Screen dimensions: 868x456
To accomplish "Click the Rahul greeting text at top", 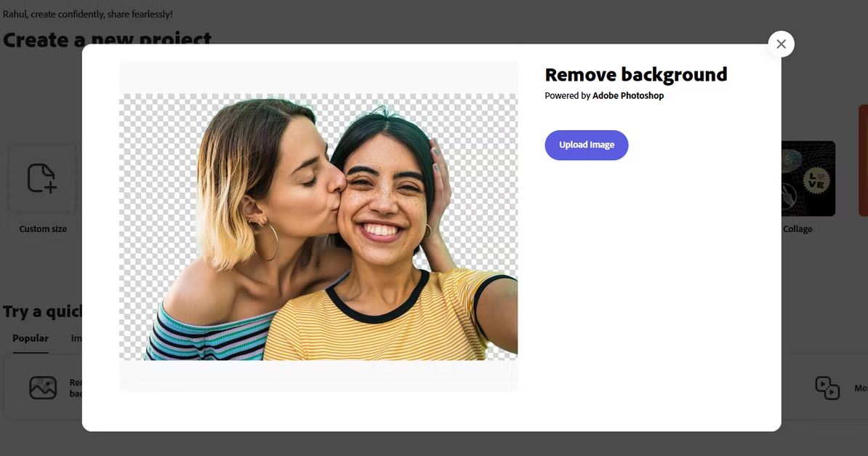I will (x=87, y=14).
